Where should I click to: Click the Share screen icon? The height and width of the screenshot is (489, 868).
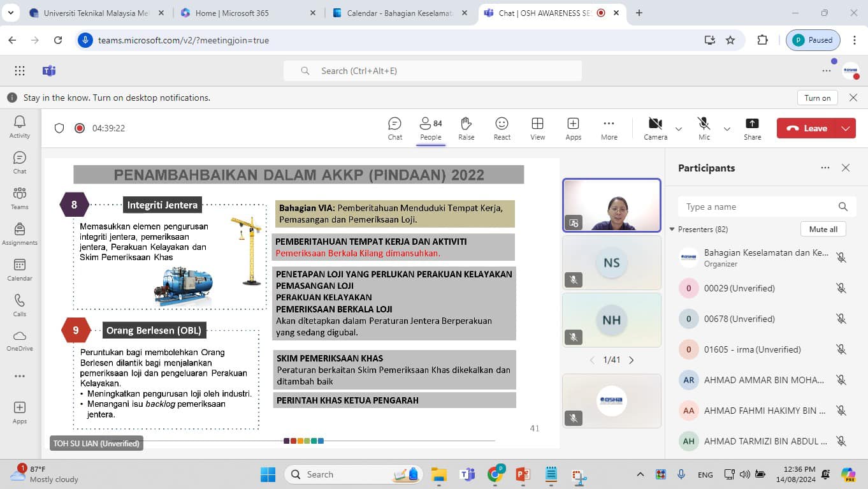pos(752,128)
